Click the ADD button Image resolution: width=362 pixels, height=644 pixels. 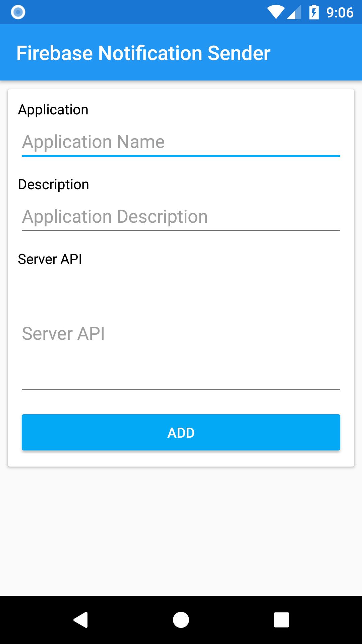coord(181,432)
